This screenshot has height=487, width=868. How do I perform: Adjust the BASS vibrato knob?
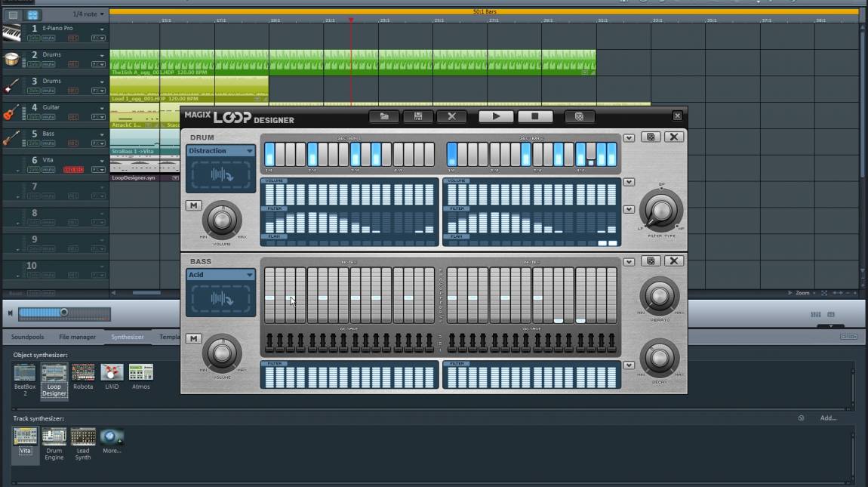[660, 296]
